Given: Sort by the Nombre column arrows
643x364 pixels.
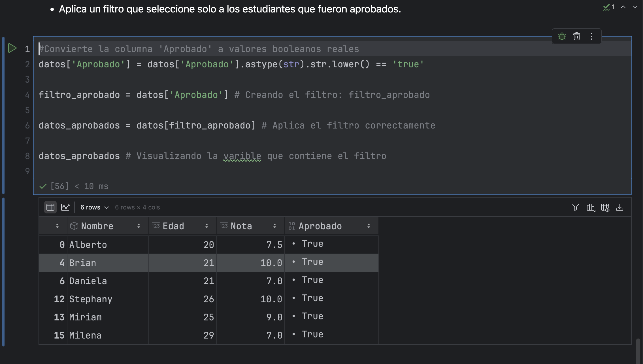Looking at the screenshot, I should 139,226.
